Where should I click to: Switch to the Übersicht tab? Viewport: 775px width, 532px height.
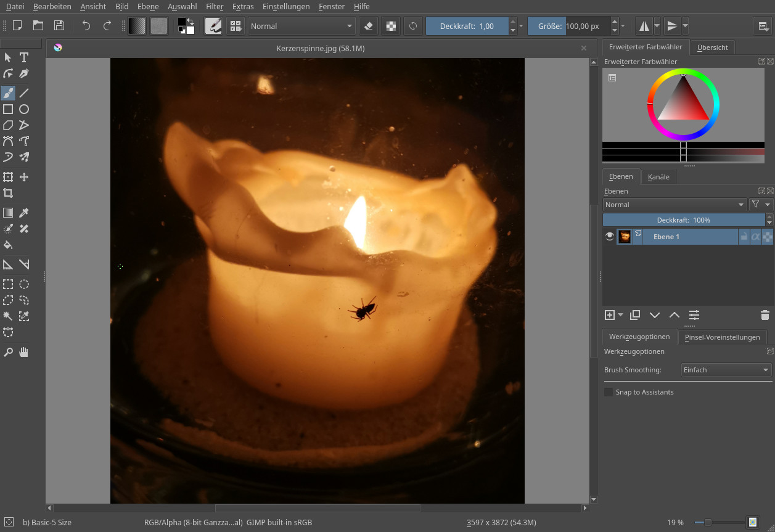[712, 47]
